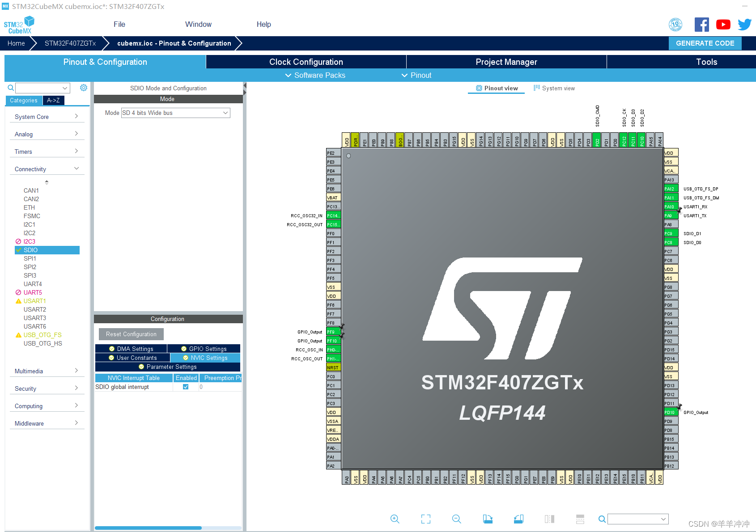
Task: Expand the System Core category
Action: [47, 117]
